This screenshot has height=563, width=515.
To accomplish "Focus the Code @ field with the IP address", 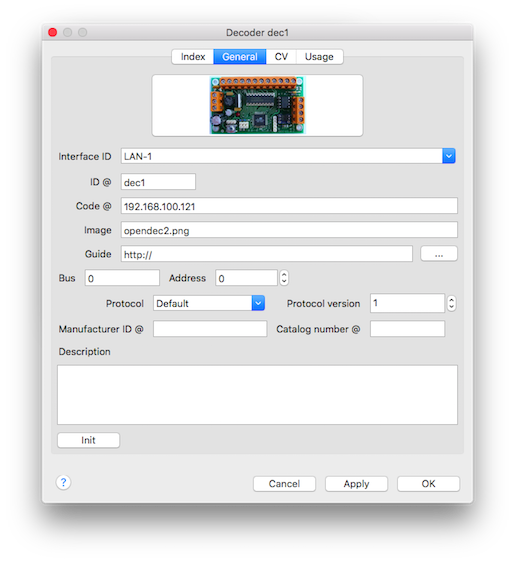I will pos(289,206).
